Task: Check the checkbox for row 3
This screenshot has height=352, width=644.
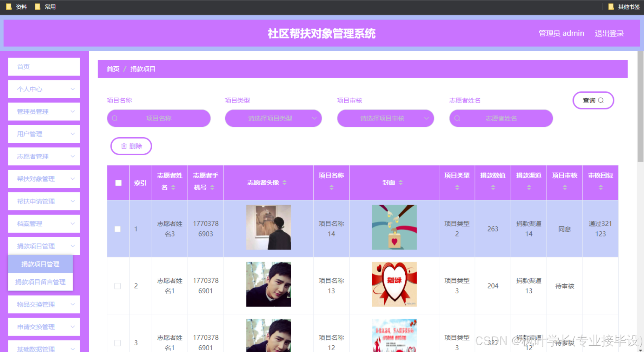Action: (118, 343)
